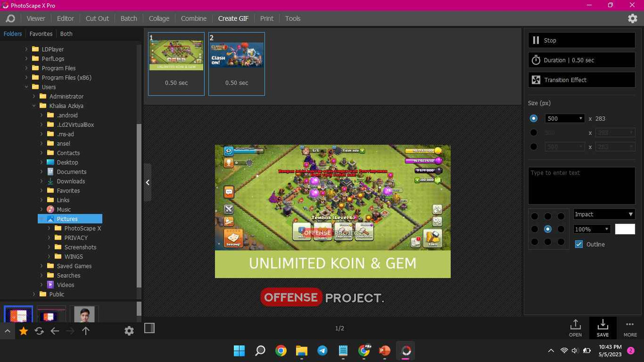The image size is (644, 362).
Task: Click the Stop pause icon
Action: [x=536, y=40]
